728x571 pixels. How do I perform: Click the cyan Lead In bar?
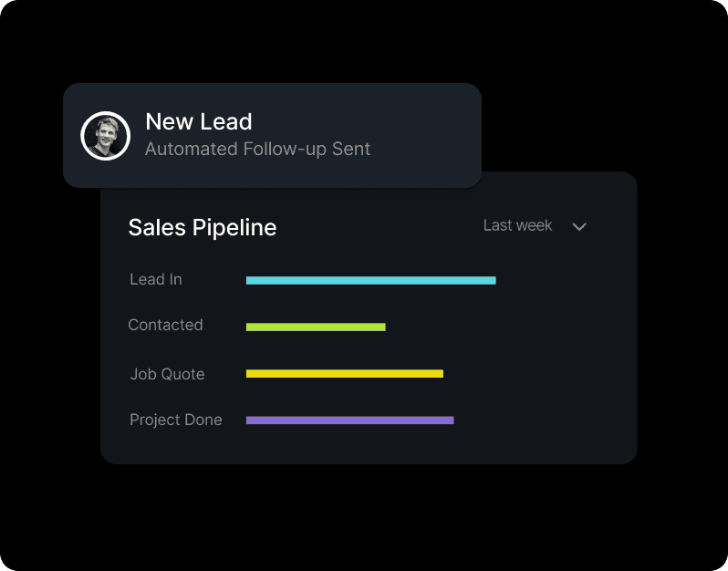tap(370, 280)
